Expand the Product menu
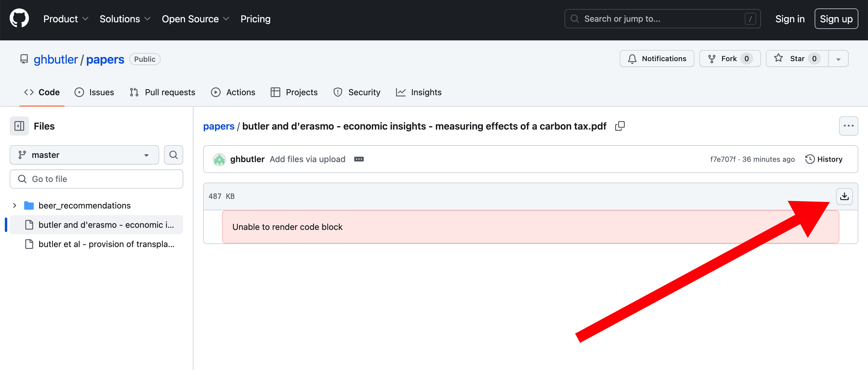The image size is (868, 370). [x=65, y=19]
